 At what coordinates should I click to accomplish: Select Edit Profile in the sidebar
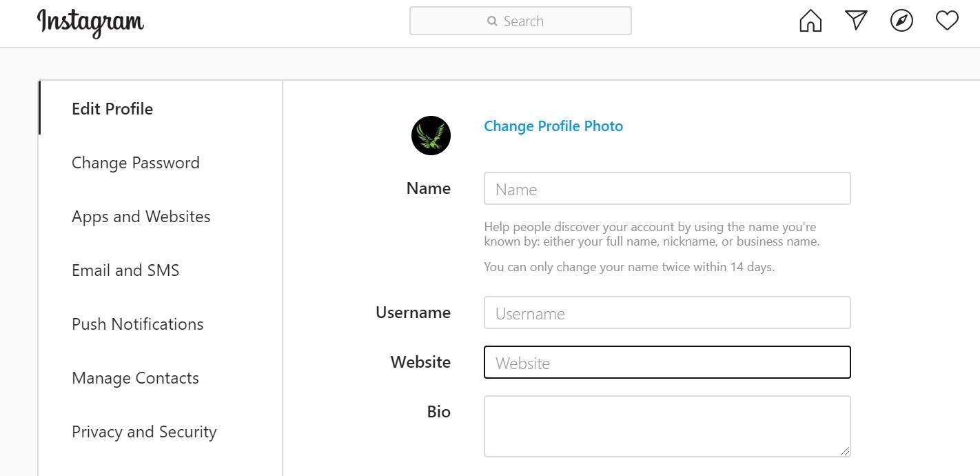112,109
